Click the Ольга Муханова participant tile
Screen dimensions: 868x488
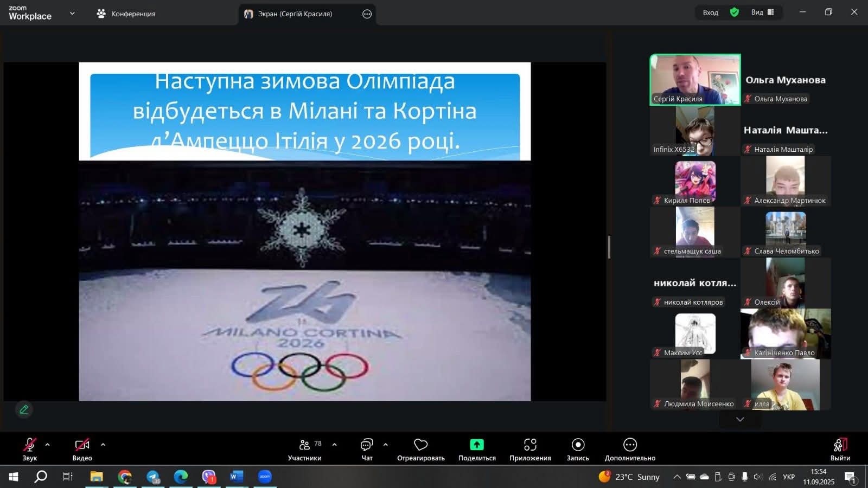(786, 79)
